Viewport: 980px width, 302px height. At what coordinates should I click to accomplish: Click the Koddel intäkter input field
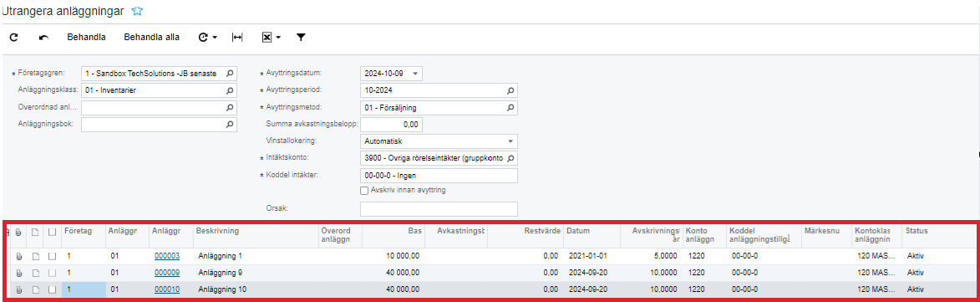point(439,175)
